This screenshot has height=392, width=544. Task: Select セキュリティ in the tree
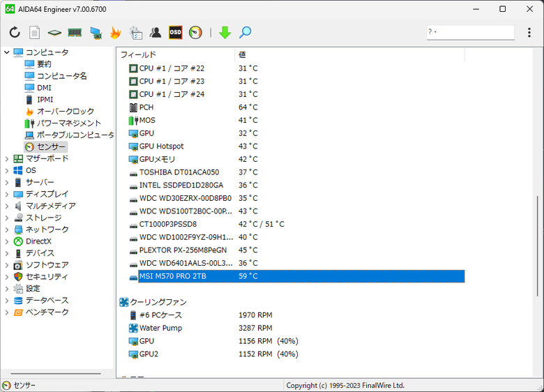(x=47, y=277)
